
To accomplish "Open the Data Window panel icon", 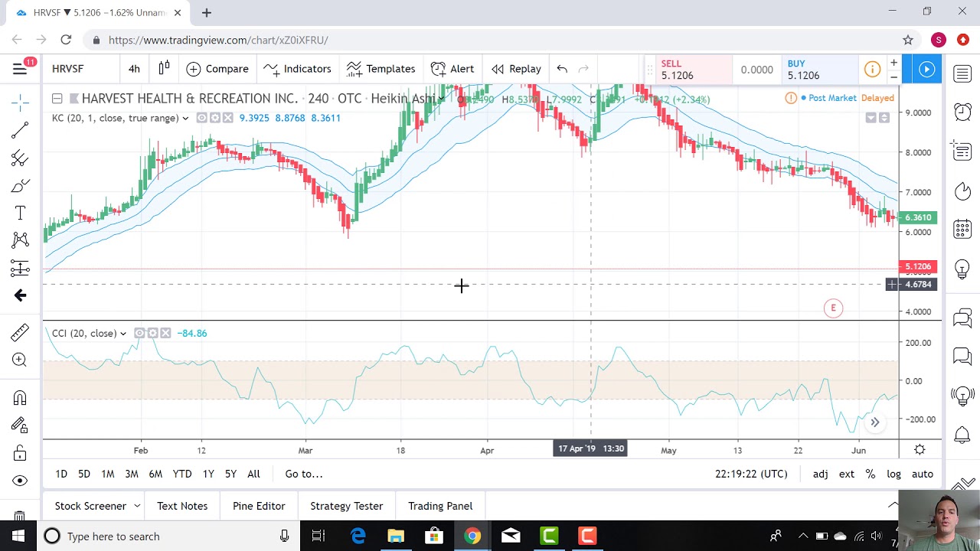I will tap(962, 151).
